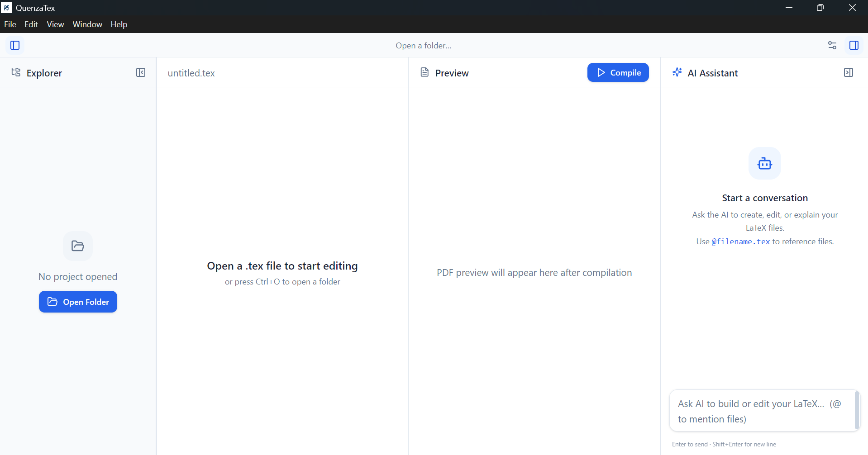Image resolution: width=868 pixels, height=455 pixels.
Task: Toggle the right sidebar panel icon
Action: click(854, 45)
